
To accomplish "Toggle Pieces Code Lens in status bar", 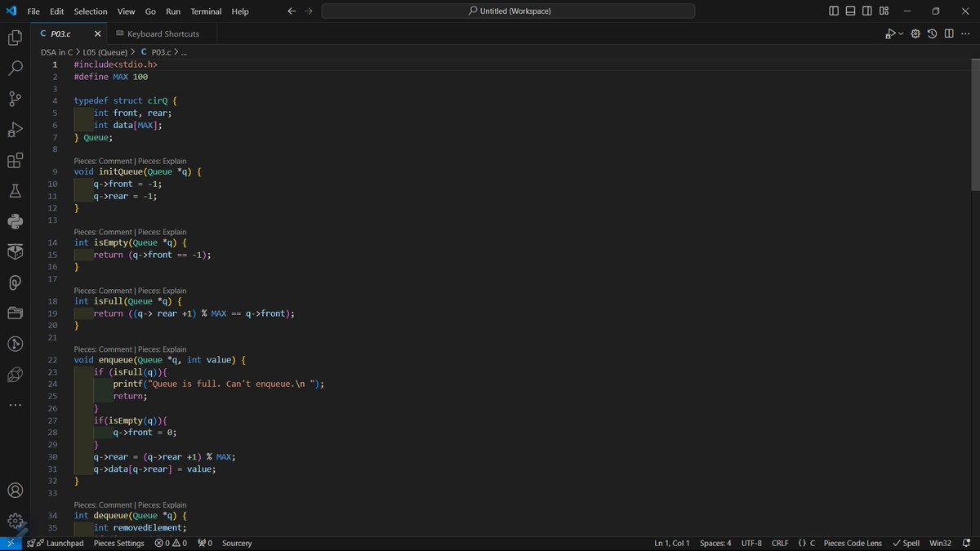I will [853, 543].
